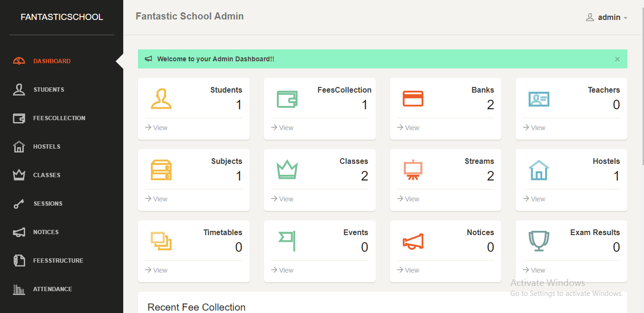The height and width of the screenshot is (313, 644).
Task: Open the admin user dropdown menu
Action: pos(606,18)
